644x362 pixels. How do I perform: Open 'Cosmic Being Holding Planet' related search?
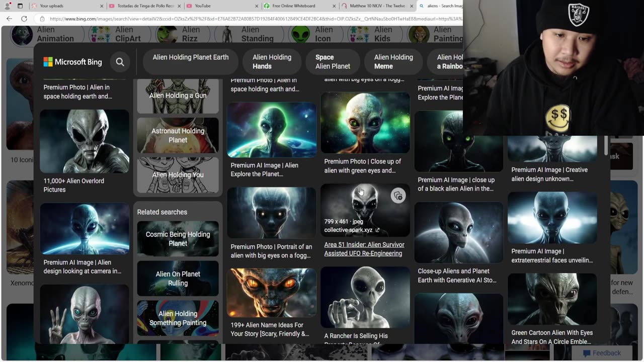coord(178,239)
